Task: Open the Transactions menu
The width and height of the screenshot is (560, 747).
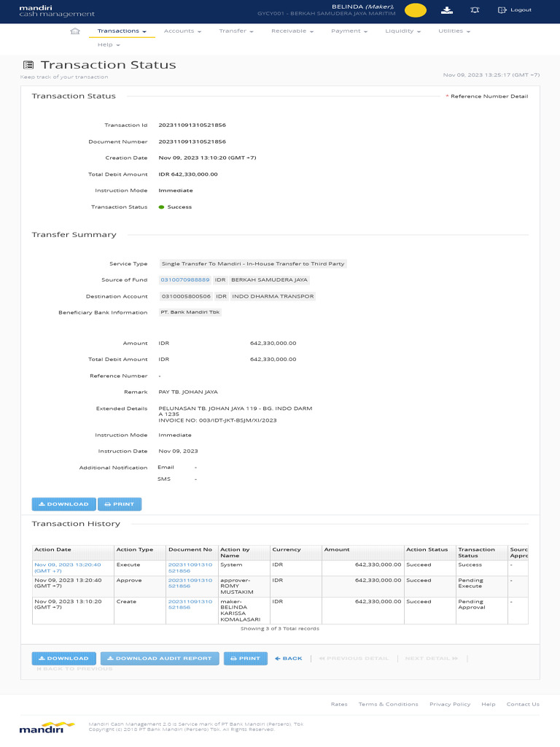Action: click(122, 31)
